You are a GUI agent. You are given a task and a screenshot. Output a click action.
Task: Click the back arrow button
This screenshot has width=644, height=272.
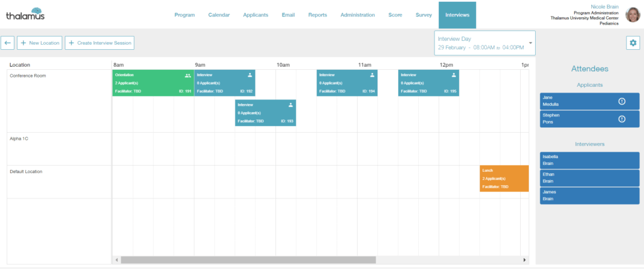pyautogui.click(x=8, y=43)
